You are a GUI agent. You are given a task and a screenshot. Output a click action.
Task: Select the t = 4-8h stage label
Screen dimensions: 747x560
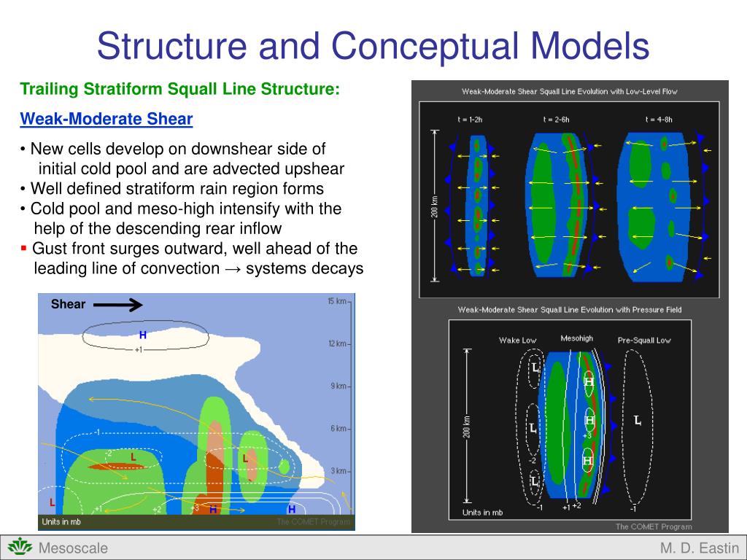point(659,120)
